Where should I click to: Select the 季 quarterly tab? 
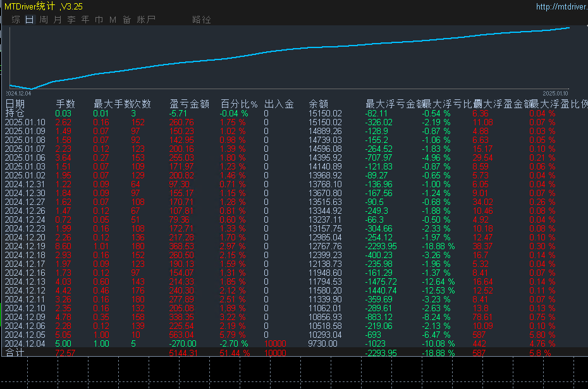tap(71, 20)
